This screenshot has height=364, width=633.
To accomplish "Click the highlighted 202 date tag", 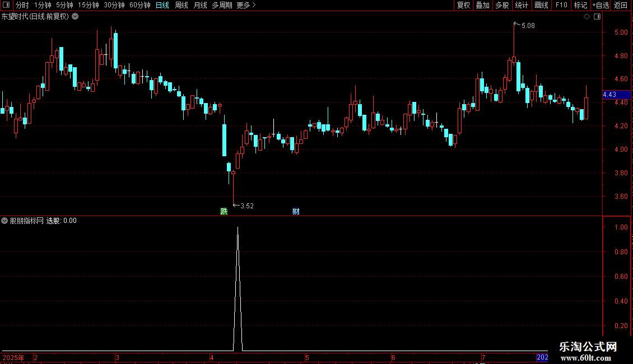I will point(542,357).
